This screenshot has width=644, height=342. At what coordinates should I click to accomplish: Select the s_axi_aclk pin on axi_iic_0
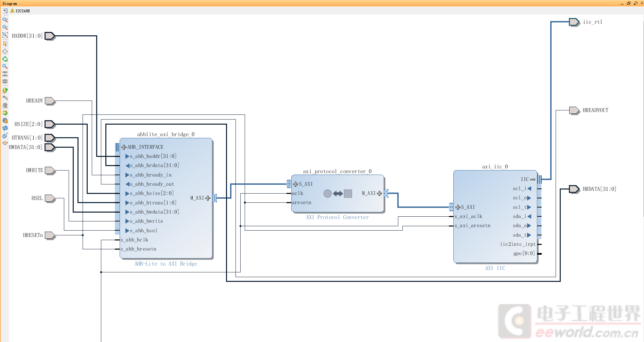pos(468,216)
